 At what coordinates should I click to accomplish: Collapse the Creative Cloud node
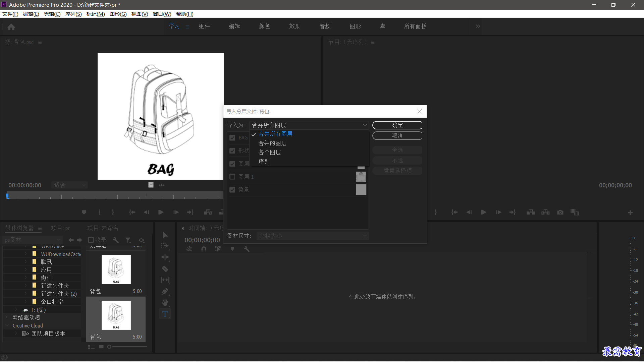coord(7,325)
